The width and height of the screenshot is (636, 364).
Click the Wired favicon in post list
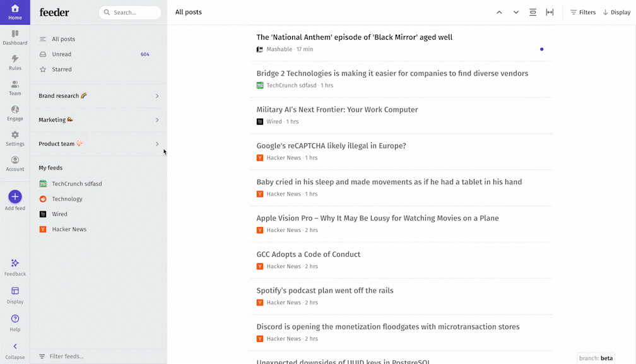pos(260,122)
